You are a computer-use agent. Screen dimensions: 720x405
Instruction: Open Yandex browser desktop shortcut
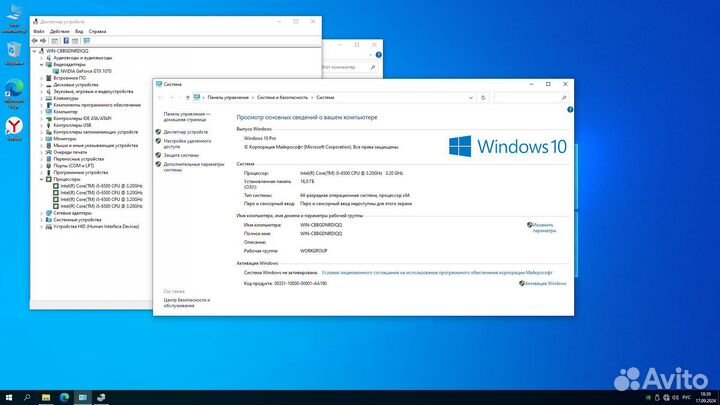point(14,129)
